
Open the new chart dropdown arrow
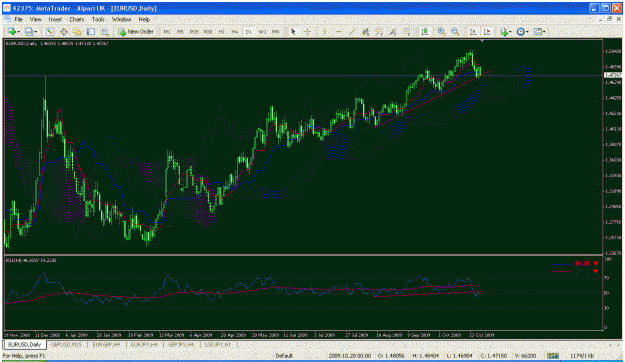coord(19,31)
